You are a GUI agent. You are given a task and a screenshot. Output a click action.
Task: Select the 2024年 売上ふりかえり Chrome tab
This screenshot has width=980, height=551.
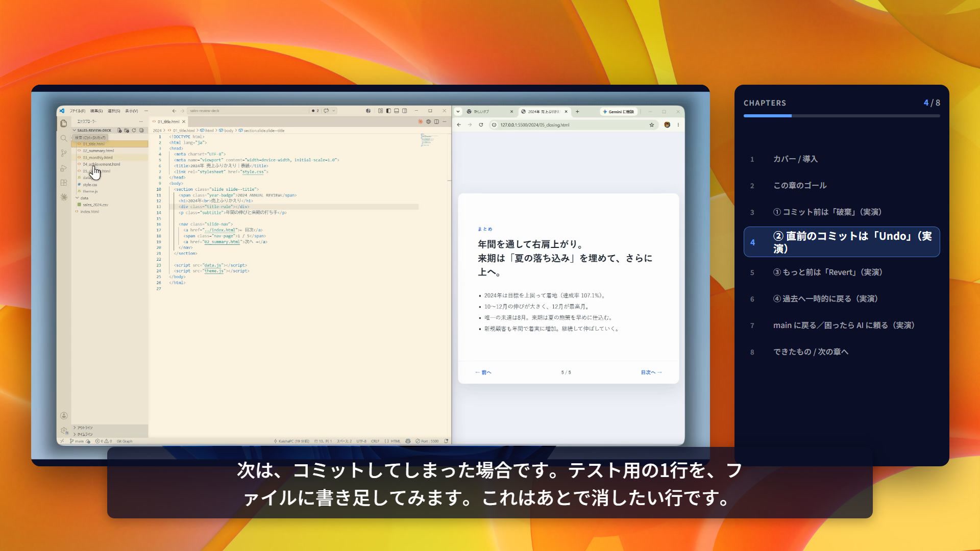tap(544, 112)
